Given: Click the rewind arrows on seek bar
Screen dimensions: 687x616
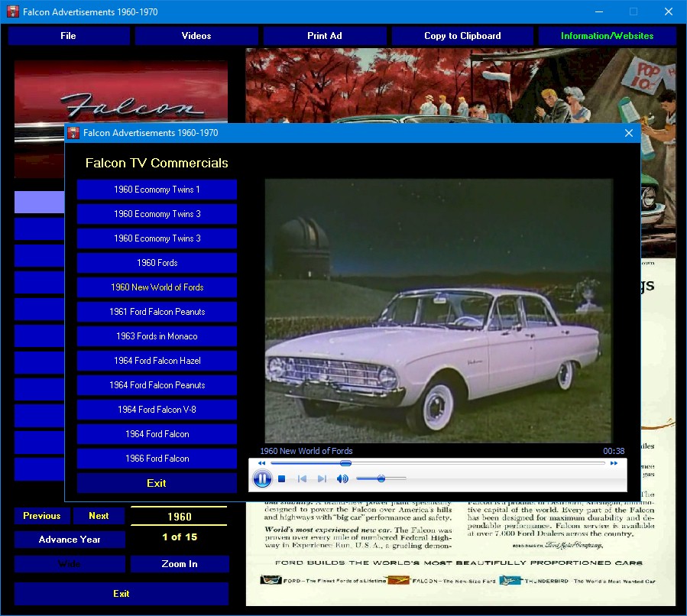Looking at the screenshot, I should click(261, 463).
